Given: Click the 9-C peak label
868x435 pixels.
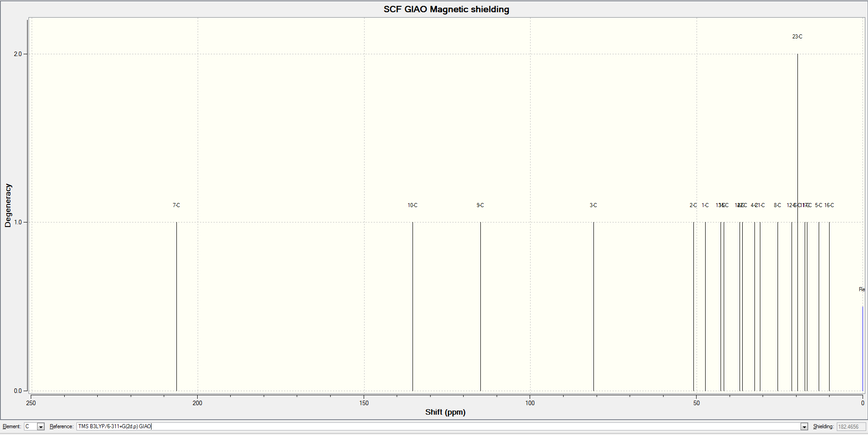Looking at the screenshot, I should tap(480, 205).
